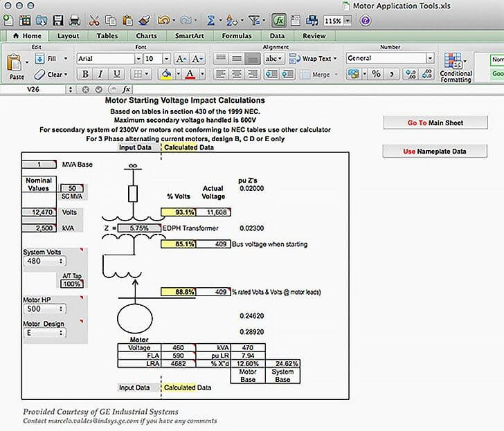Decrease font size with A down icon

point(197,58)
